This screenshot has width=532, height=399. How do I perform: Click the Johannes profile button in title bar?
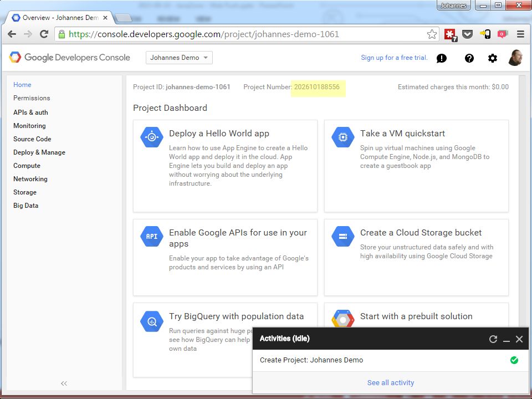pos(453,6)
